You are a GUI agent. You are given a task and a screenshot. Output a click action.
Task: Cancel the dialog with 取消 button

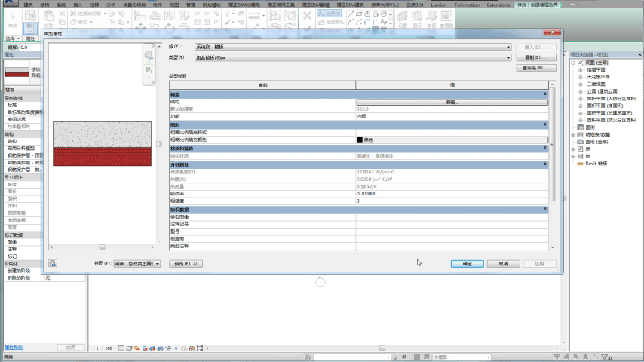pyautogui.click(x=504, y=264)
